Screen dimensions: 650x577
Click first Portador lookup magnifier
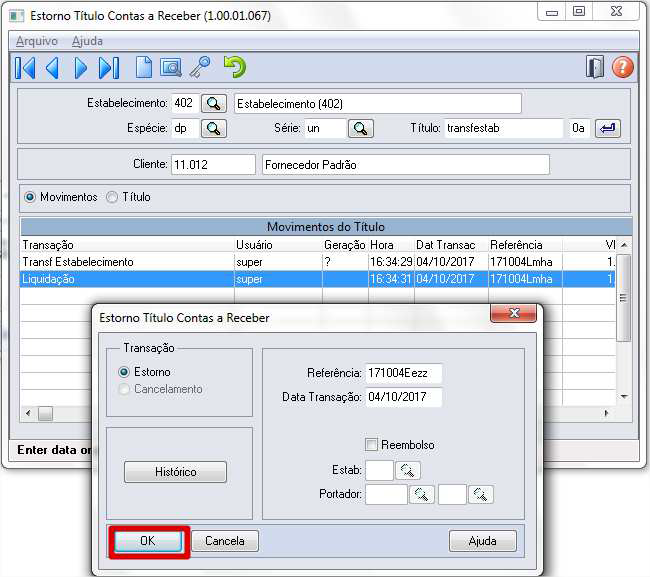(422, 495)
